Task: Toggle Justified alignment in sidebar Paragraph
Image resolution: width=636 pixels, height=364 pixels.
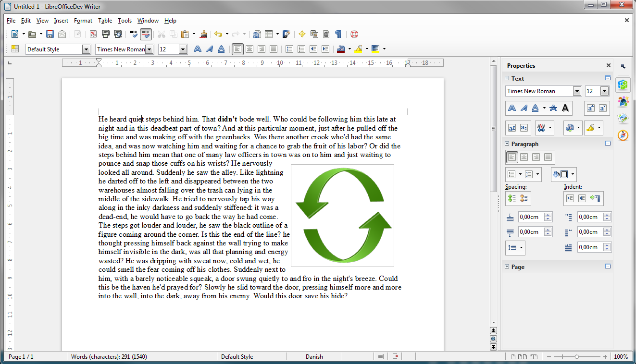Action: 548,157
